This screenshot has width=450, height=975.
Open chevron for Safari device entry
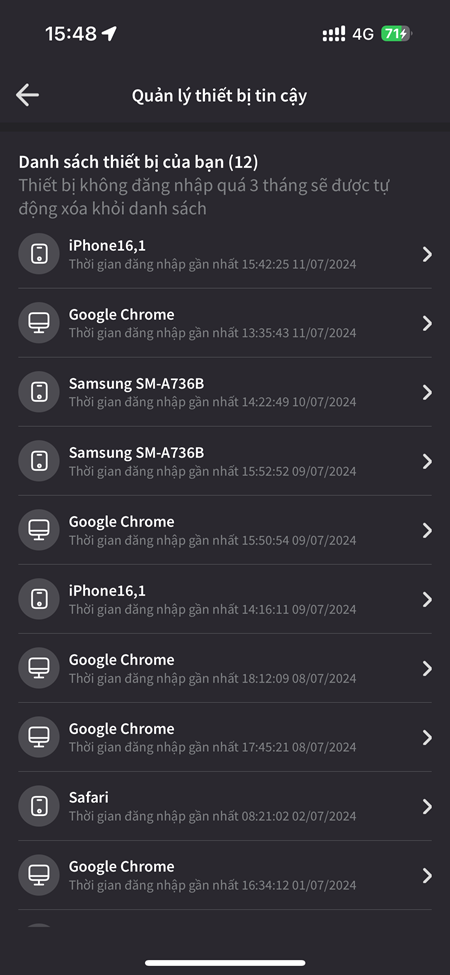tap(427, 806)
